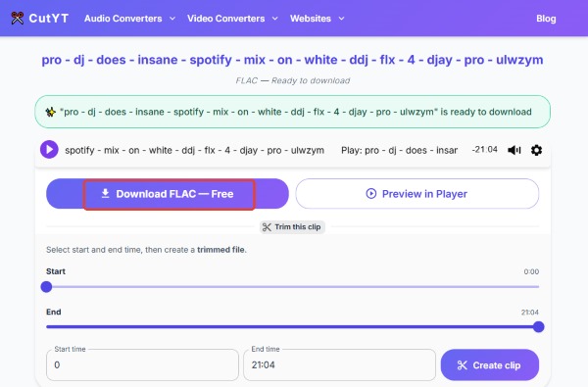Click the End label above the slider

pyautogui.click(x=54, y=312)
